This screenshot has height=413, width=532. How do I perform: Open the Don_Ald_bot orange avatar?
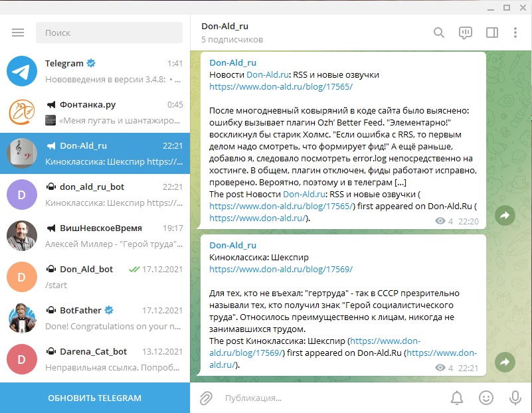[22, 277]
